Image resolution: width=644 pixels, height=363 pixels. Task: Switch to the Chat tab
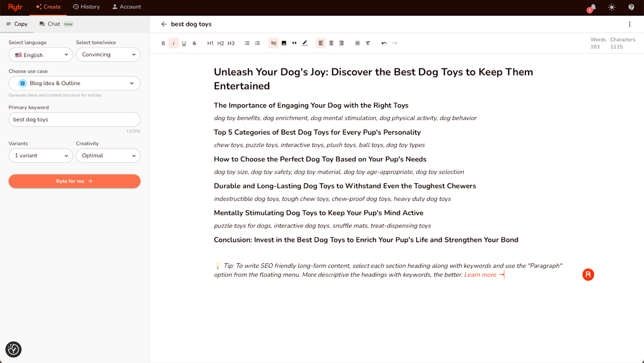[56, 24]
